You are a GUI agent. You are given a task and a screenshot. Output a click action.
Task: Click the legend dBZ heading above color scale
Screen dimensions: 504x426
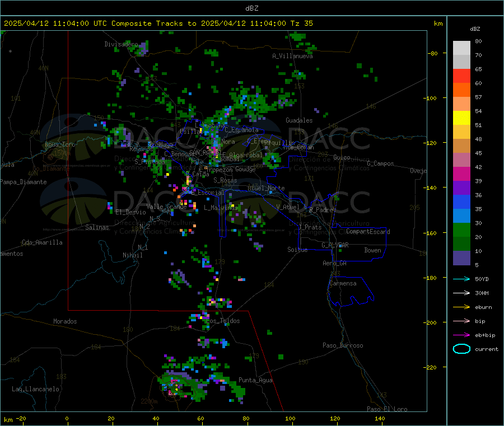point(475,29)
